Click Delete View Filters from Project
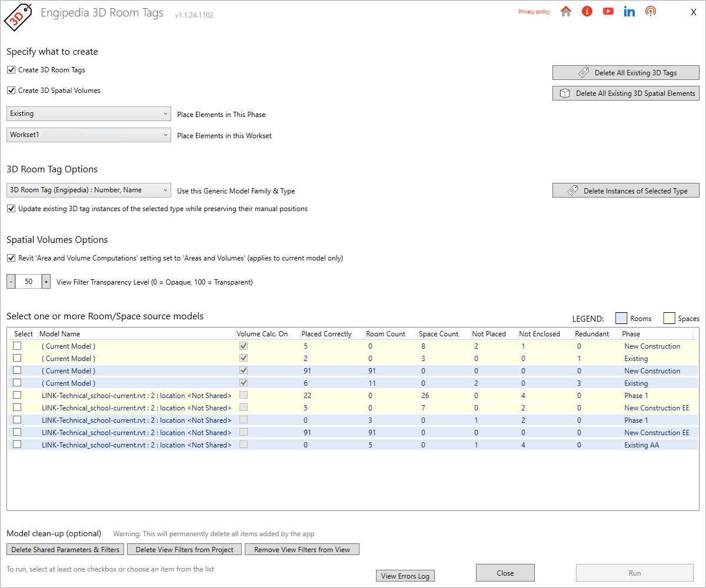 tap(185, 550)
